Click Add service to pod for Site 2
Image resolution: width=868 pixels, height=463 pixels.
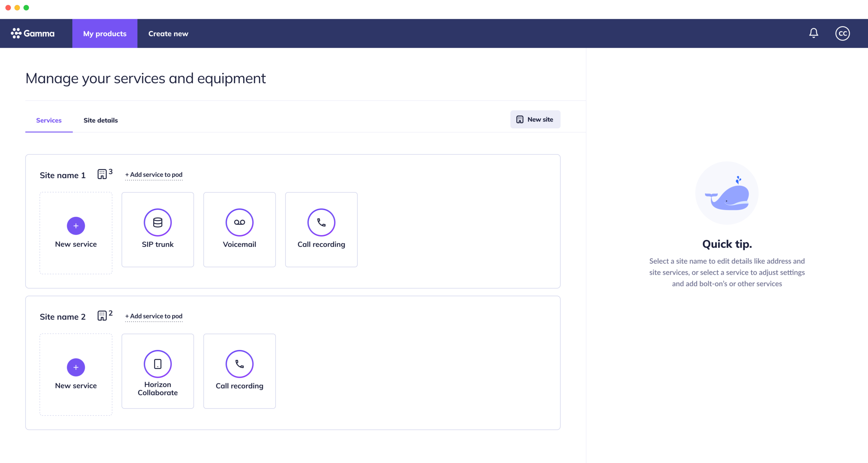[154, 316]
